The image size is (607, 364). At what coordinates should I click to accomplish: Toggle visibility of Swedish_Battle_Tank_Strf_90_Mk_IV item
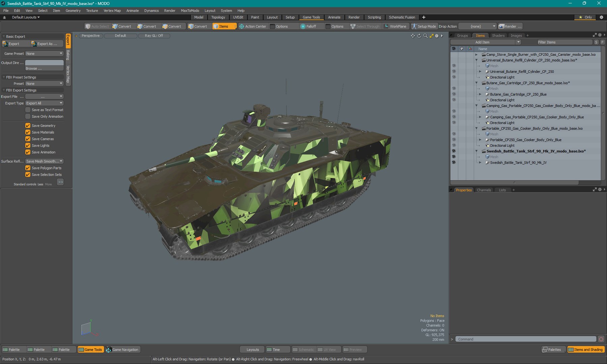[454, 162]
